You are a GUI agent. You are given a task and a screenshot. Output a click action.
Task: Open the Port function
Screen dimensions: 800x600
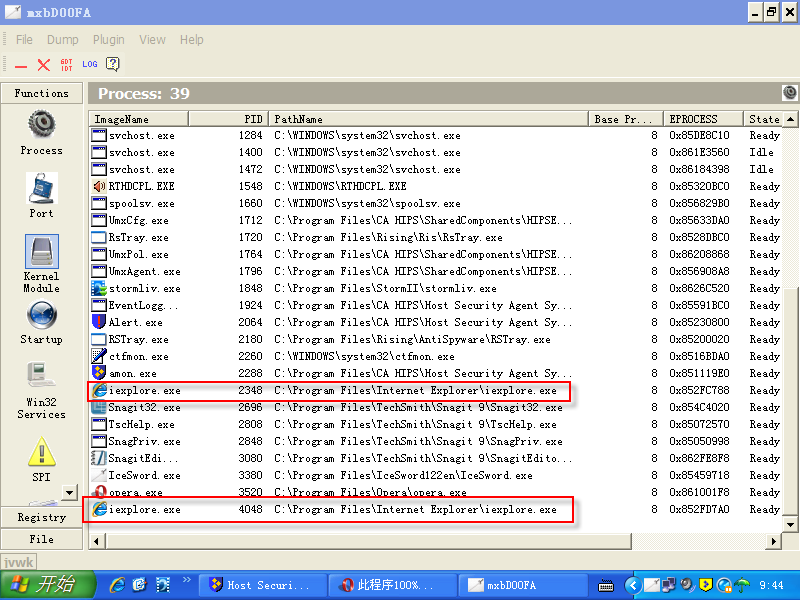41,196
